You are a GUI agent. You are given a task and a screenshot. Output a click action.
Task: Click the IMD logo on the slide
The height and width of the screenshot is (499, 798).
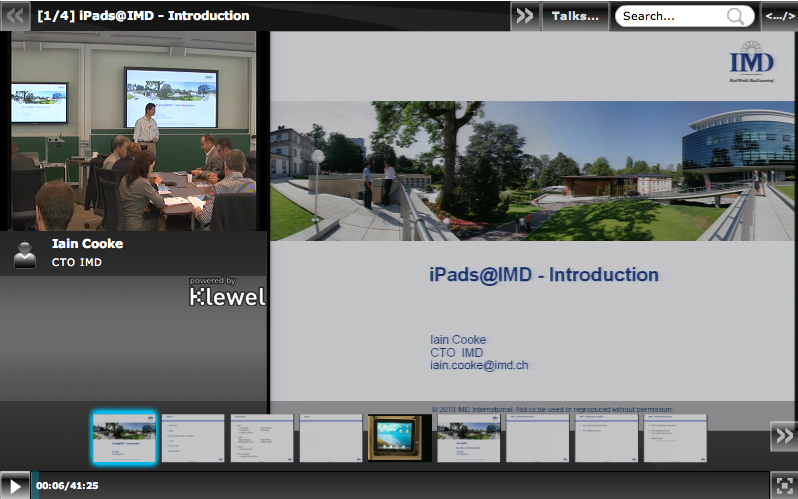pyautogui.click(x=752, y=62)
